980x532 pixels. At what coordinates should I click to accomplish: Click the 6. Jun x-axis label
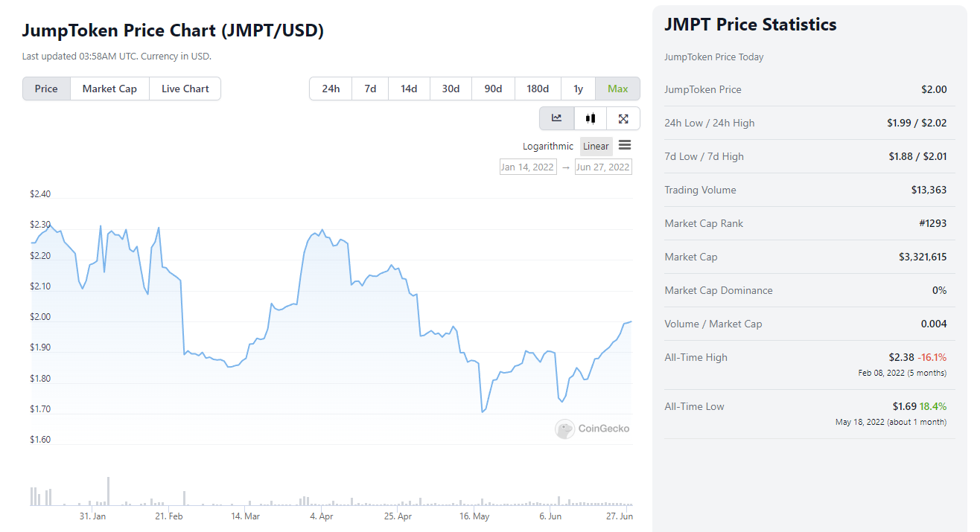(550, 516)
